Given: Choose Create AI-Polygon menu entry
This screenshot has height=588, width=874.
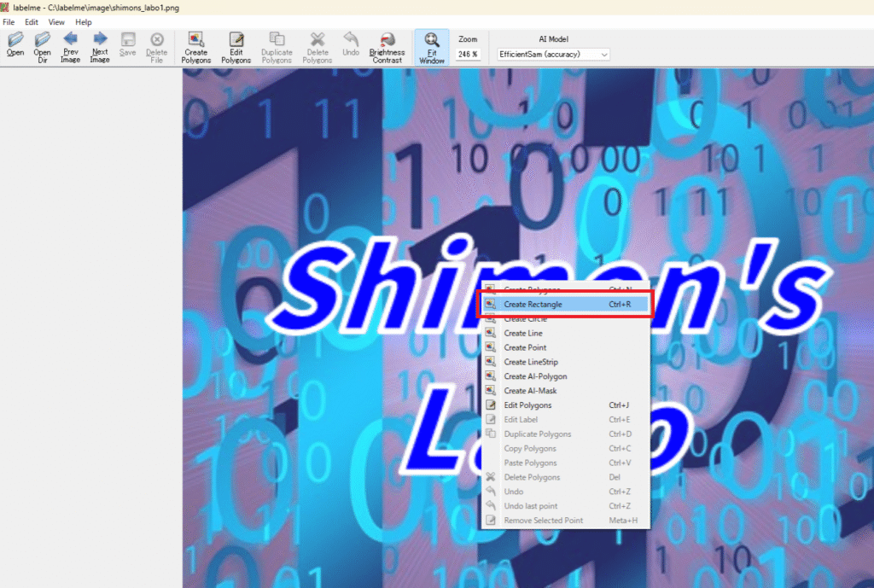Looking at the screenshot, I should (535, 376).
